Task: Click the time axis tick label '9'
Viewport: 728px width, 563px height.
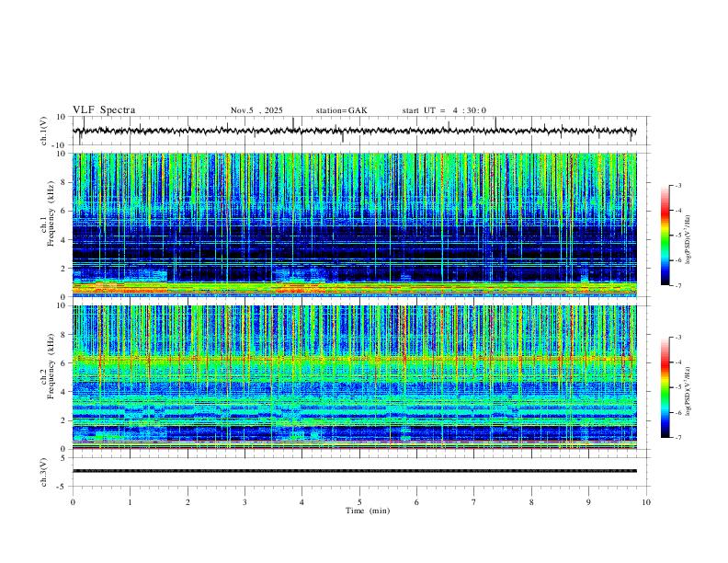Action: pos(588,502)
